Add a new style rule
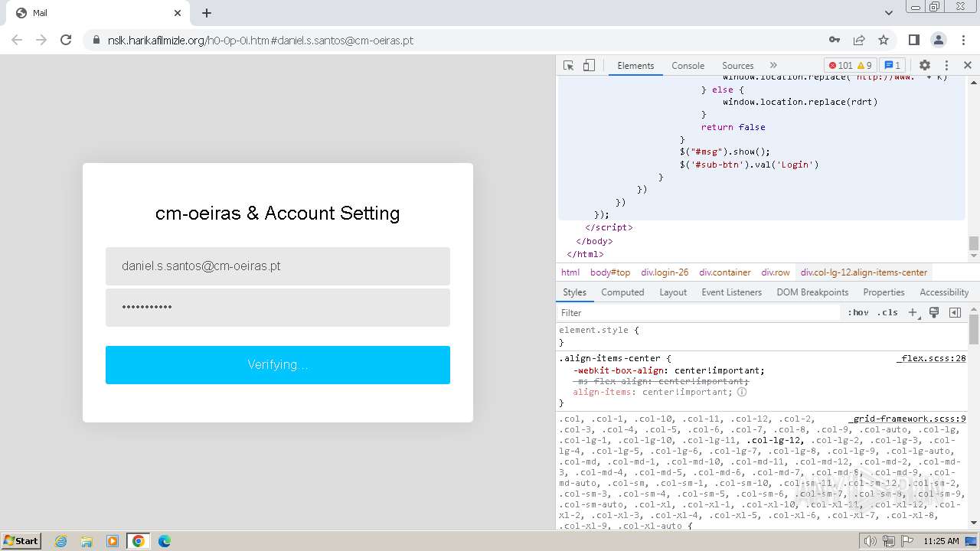 coord(913,312)
